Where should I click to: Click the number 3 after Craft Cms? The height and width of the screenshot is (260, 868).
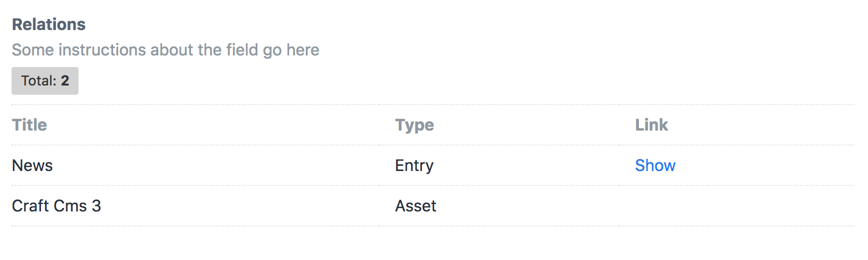96,206
